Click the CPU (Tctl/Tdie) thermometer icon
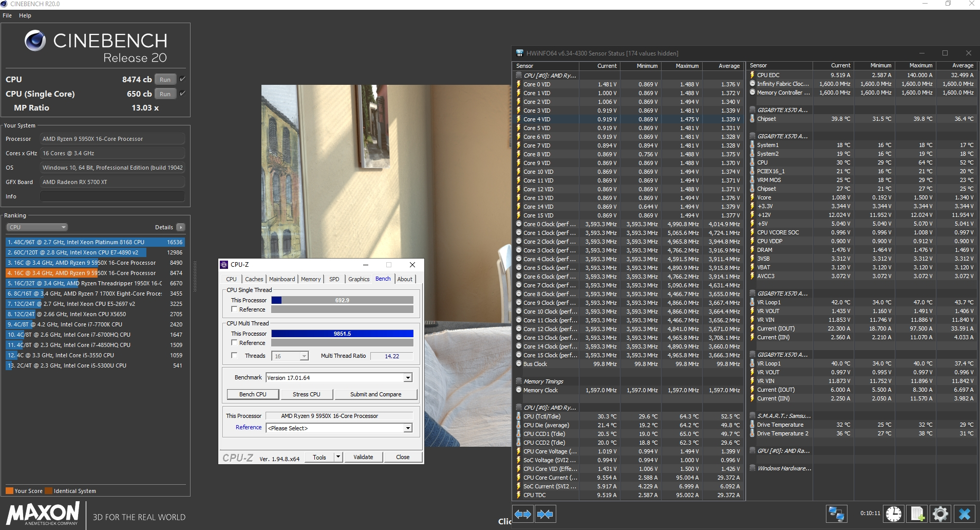Image resolution: width=980 pixels, height=530 pixels. (x=519, y=416)
